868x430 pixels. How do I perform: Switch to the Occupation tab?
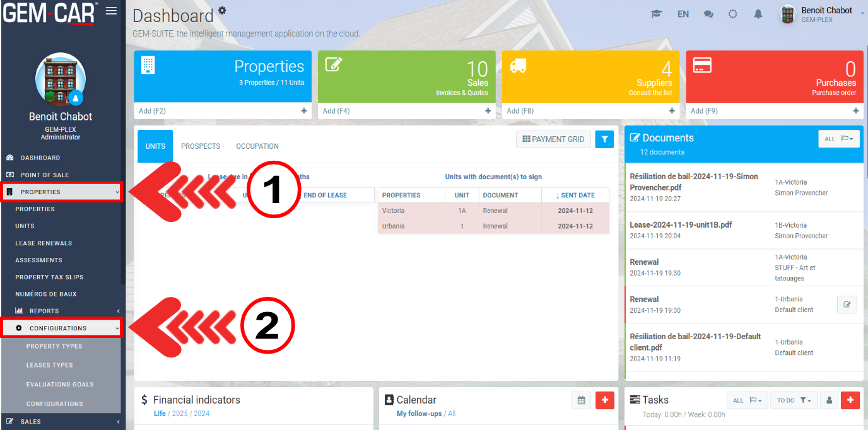coord(257,146)
